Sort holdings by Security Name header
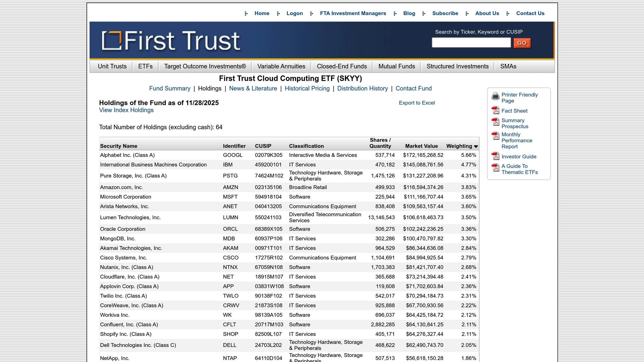Image resolution: width=644 pixels, height=362 pixels. click(x=118, y=146)
